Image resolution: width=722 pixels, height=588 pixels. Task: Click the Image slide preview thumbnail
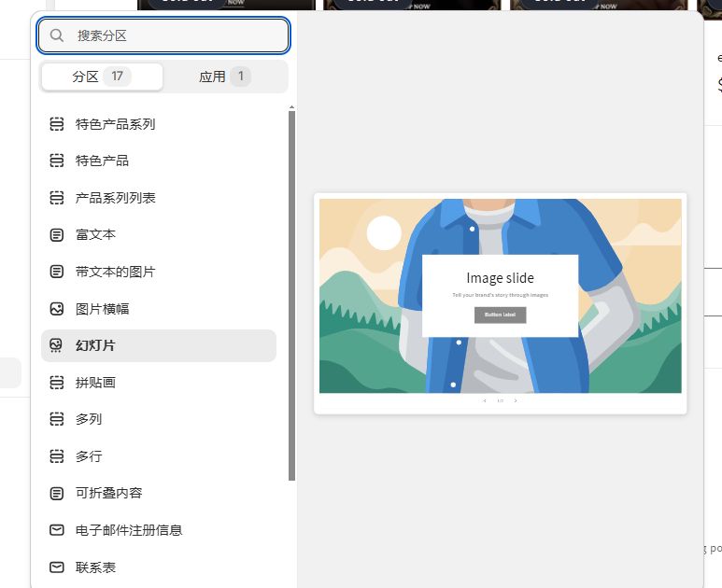500,303
